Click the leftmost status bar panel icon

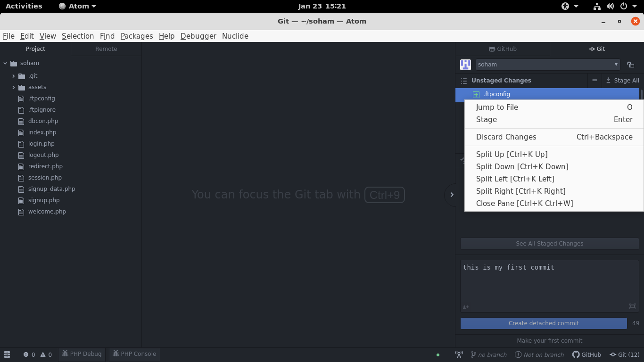point(7,354)
